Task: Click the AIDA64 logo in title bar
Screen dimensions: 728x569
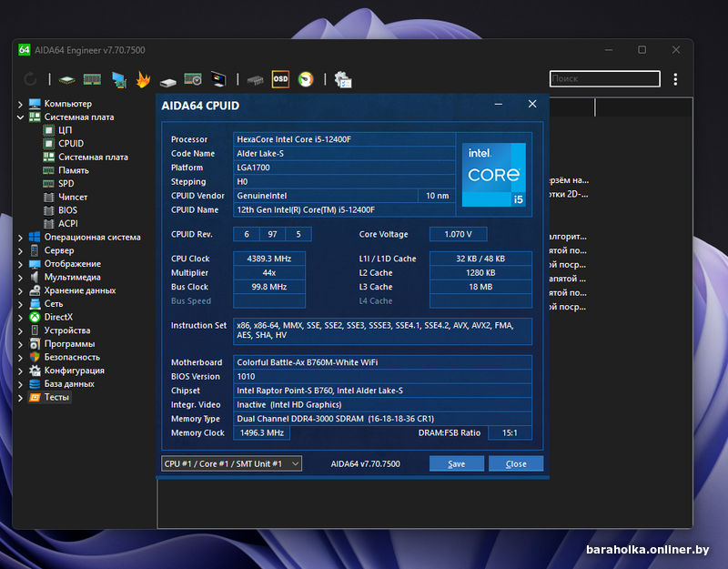Action: pos(25,50)
